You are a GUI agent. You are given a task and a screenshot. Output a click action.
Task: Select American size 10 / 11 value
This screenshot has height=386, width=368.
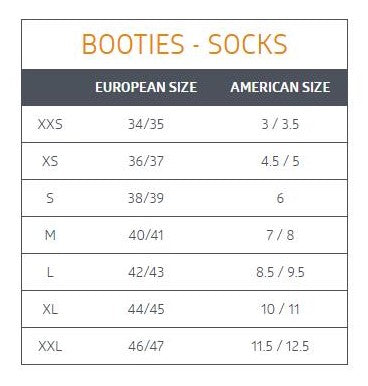280,309
